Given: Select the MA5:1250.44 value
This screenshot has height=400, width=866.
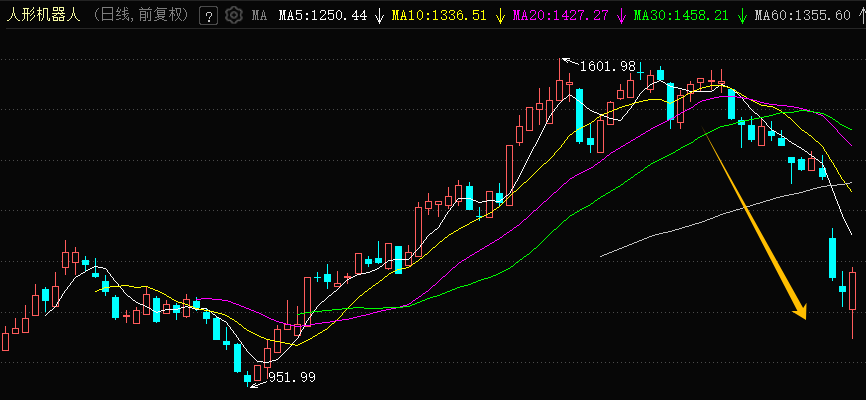Looking at the screenshot, I should [x=323, y=15].
